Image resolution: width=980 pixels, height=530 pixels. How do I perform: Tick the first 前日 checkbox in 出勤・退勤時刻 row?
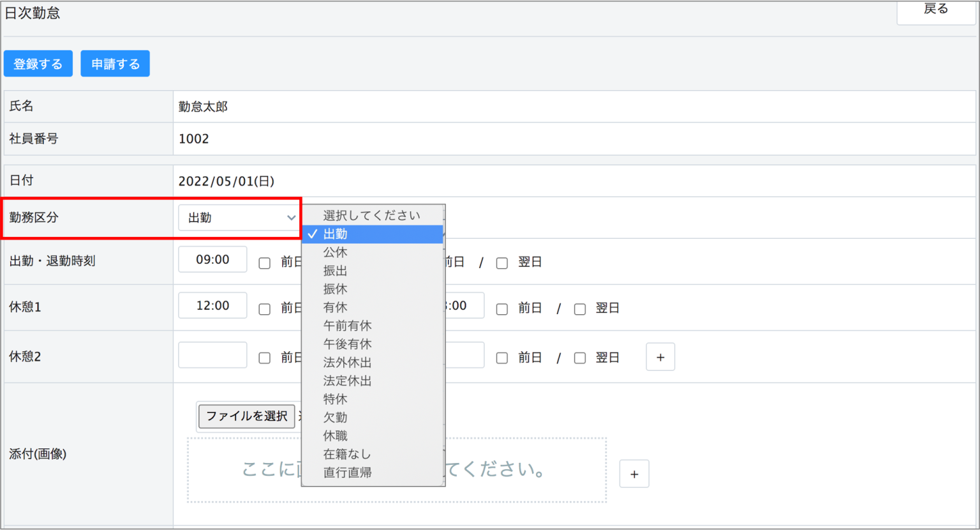click(x=264, y=263)
